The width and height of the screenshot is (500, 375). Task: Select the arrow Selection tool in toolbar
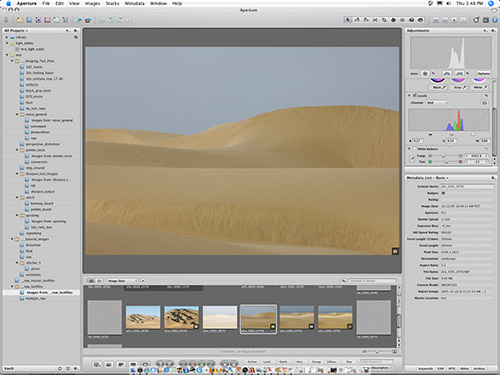pyautogui.click(x=347, y=20)
